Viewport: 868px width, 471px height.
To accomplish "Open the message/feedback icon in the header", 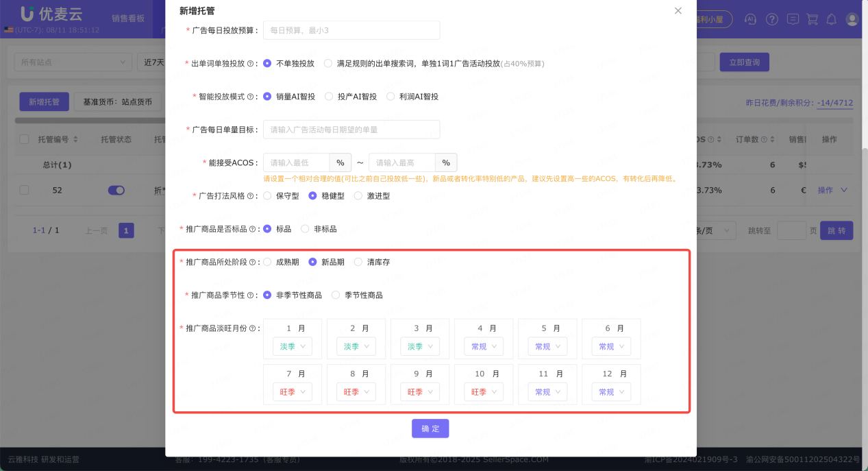I will [793, 19].
